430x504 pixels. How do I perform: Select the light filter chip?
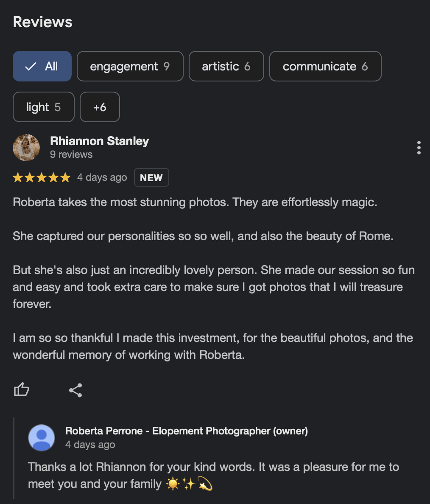pyautogui.click(x=43, y=107)
